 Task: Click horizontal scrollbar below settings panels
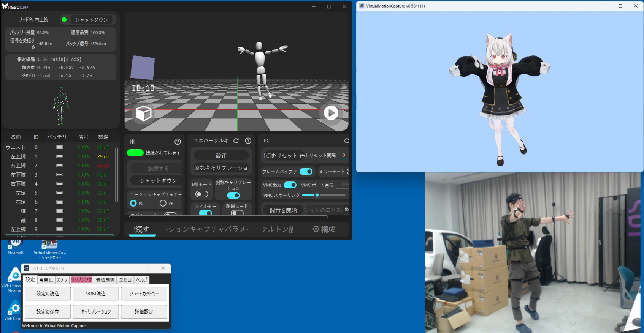228,217
